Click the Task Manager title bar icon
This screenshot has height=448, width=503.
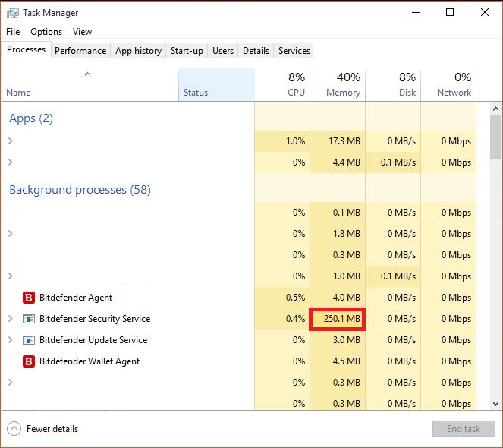click(12, 13)
